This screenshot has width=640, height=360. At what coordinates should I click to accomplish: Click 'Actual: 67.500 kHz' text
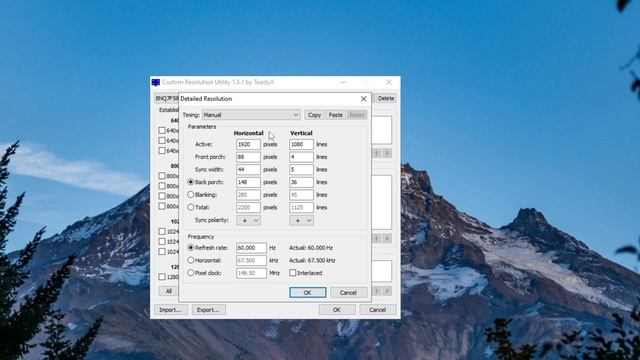(x=312, y=260)
